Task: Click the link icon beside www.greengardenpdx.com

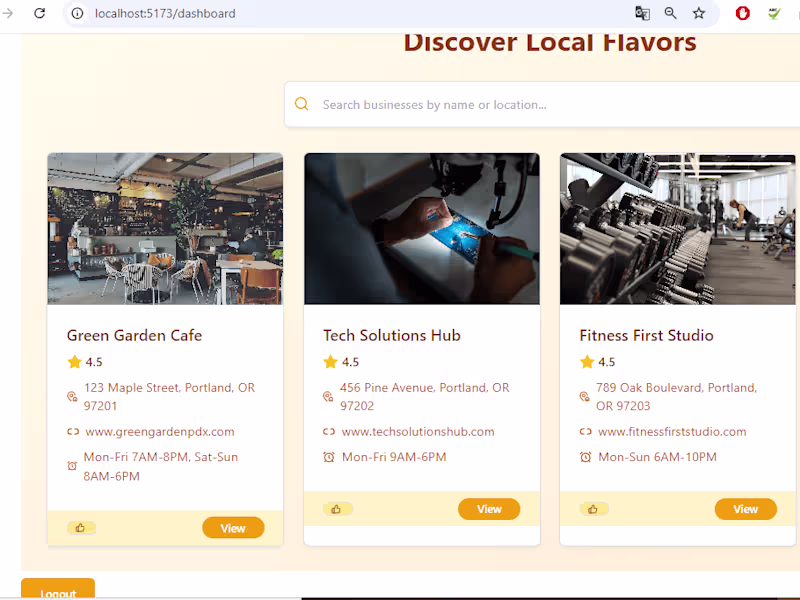Action: click(x=71, y=431)
